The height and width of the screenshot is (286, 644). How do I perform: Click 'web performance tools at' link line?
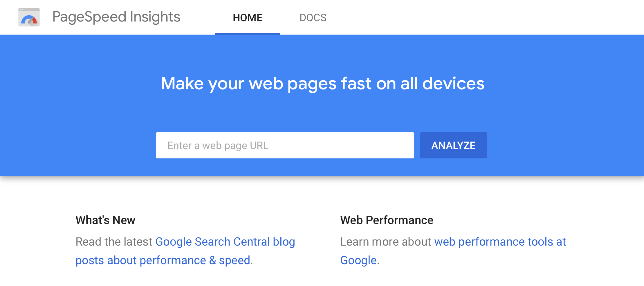pyautogui.click(x=500, y=242)
